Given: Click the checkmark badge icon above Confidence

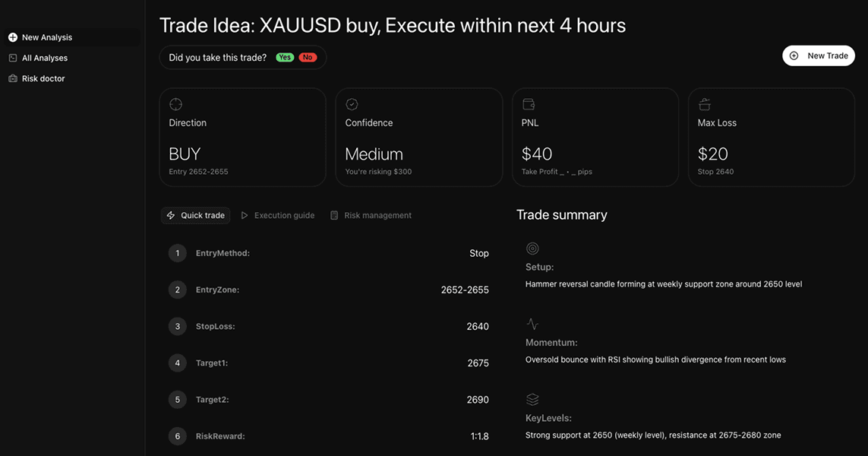Looking at the screenshot, I should click(352, 104).
